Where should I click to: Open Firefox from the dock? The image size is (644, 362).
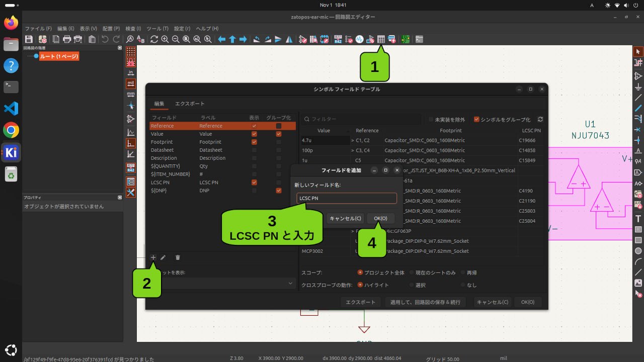11,23
